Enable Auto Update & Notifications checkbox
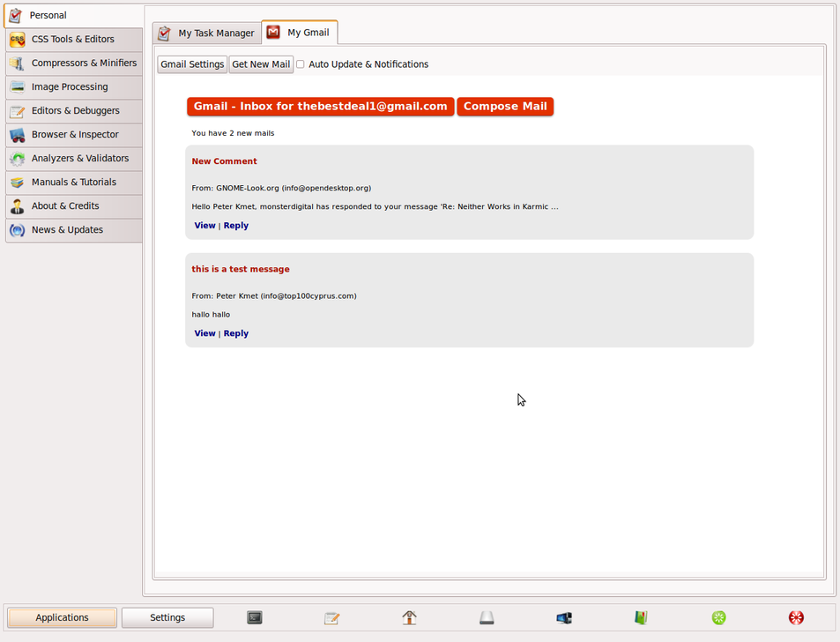 pos(301,64)
